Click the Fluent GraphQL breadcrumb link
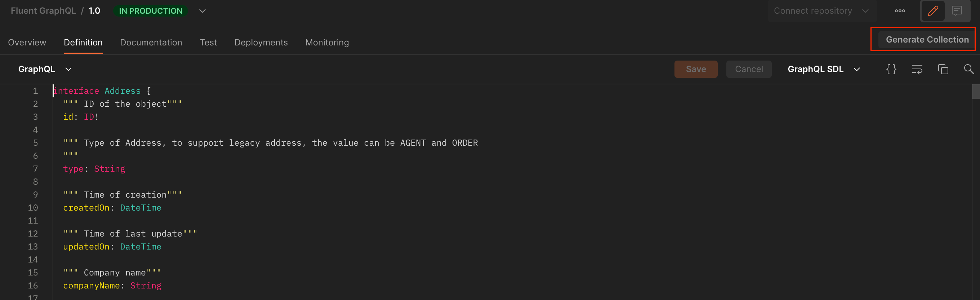 (x=43, y=11)
